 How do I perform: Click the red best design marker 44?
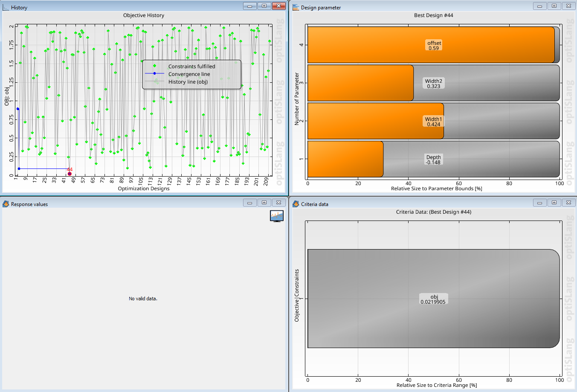70,174
